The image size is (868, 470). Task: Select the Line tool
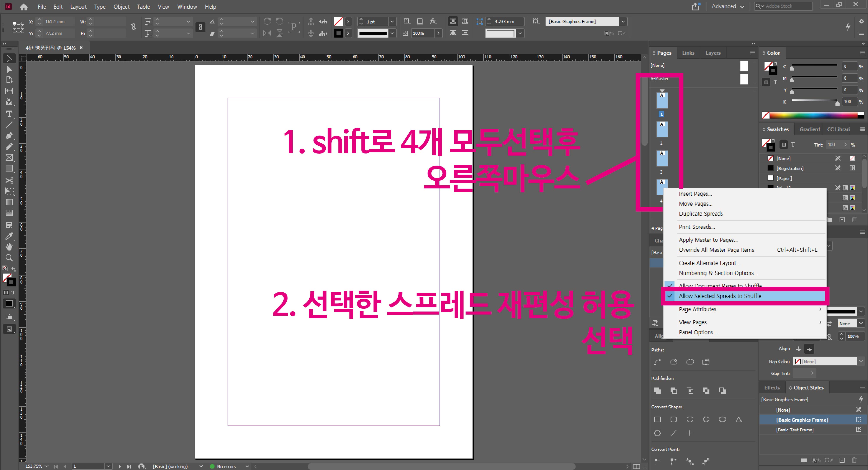(x=9, y=125)
